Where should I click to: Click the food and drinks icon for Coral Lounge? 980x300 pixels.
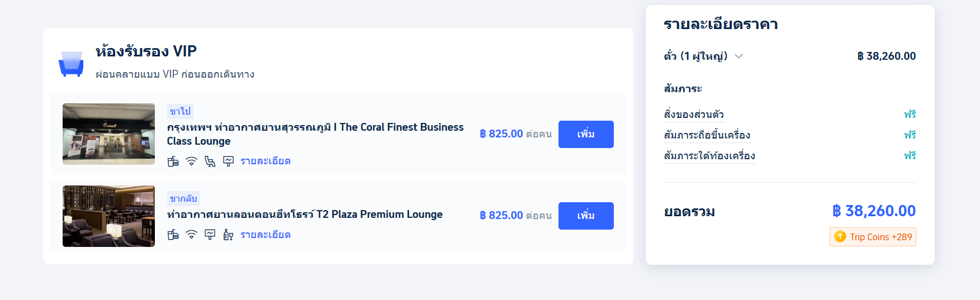[x=173, y=161]
